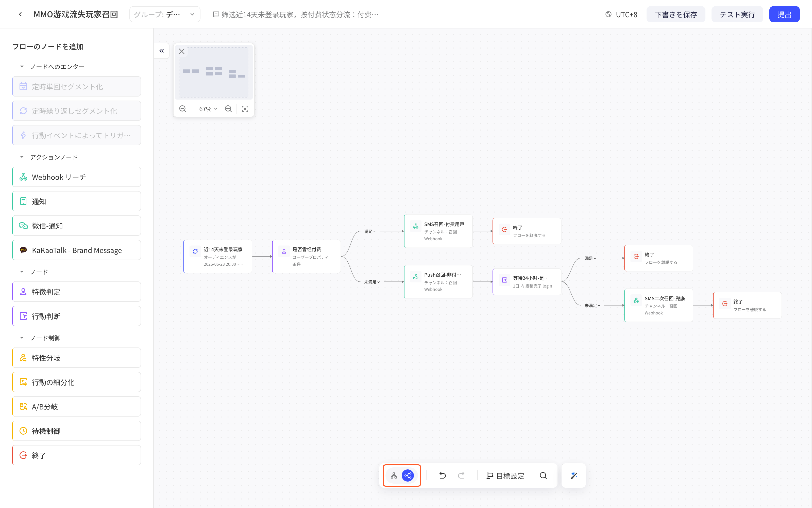Redo the canvas action
Screen dimensions: 812x508
point(461,475)
